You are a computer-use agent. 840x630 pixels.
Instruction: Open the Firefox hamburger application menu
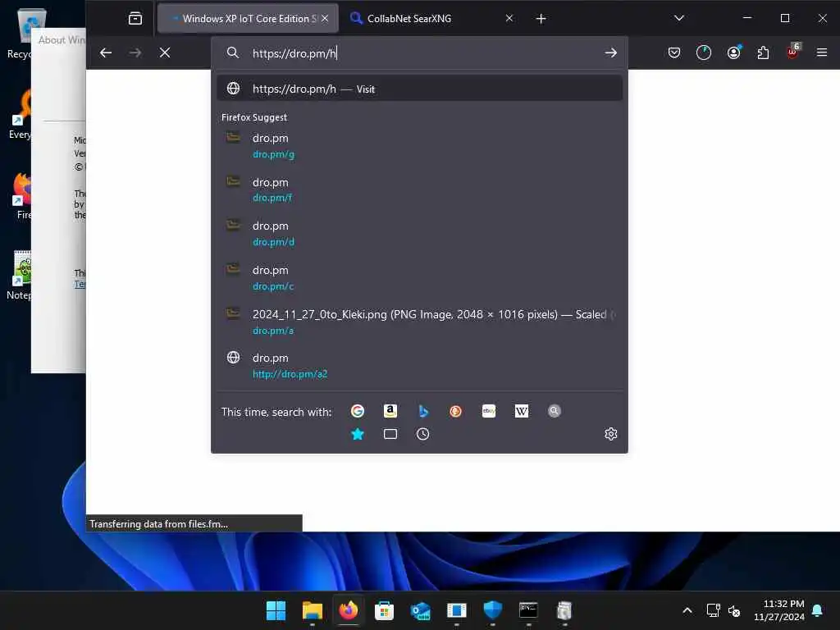click(822, 52)
